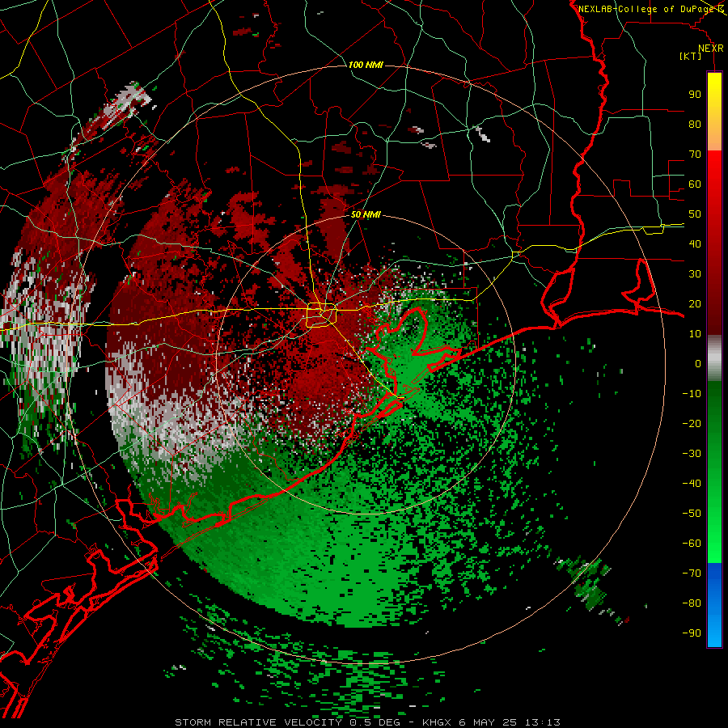Select the -40 value on velocity scale
The height and width of the screenshot is (728, 728).
click(x=692, y=484)
